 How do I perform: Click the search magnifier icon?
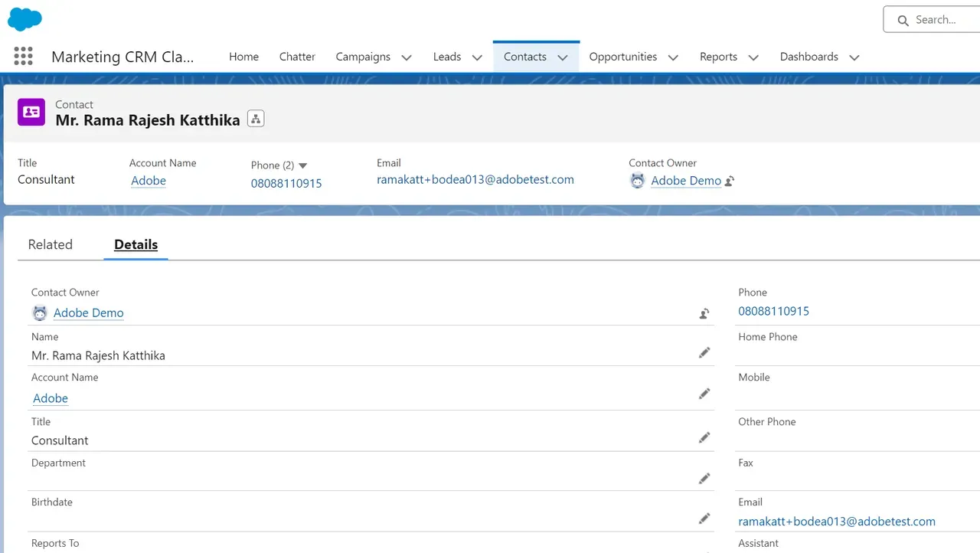pos(903,21)
